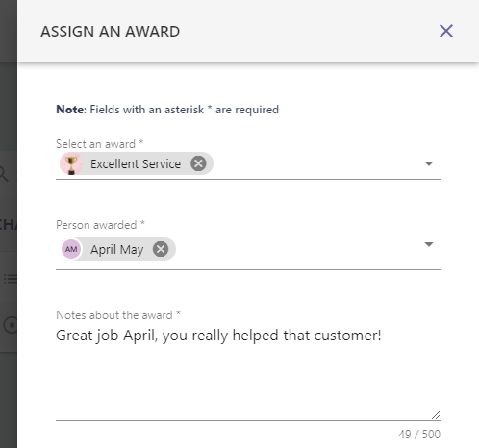Open award list via empty field area
Image resolution: width=479 pixels, height=448 pixels.
tap(317, 163)
